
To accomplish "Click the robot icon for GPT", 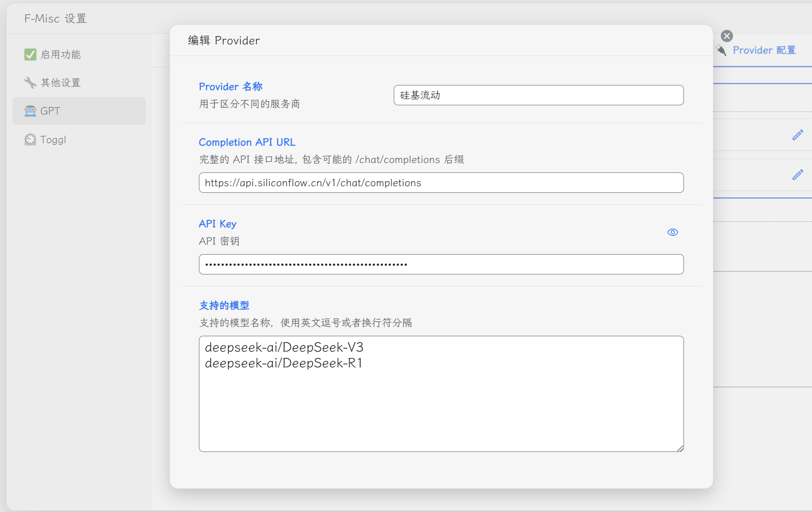I will point(30,111).
